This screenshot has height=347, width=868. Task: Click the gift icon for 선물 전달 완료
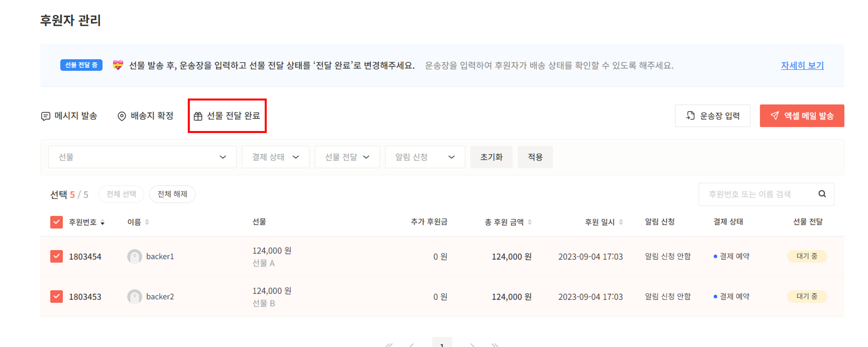(x=198, y=116)
